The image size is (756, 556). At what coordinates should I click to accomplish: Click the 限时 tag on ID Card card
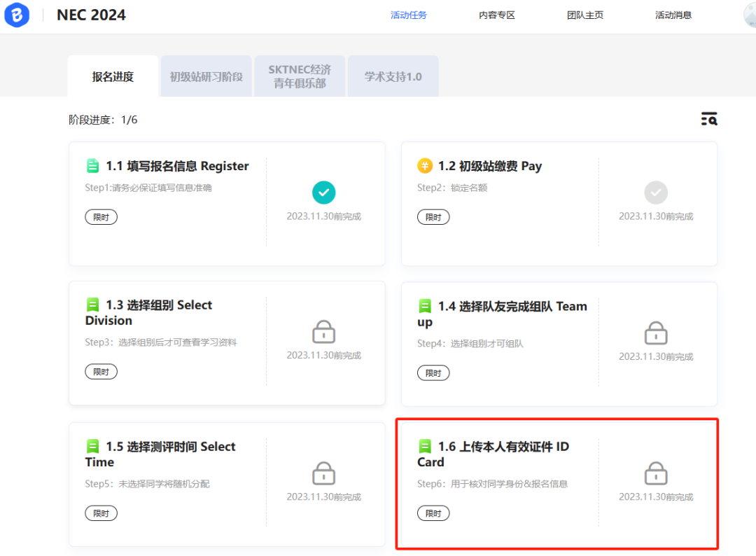(x=433, y=513)
